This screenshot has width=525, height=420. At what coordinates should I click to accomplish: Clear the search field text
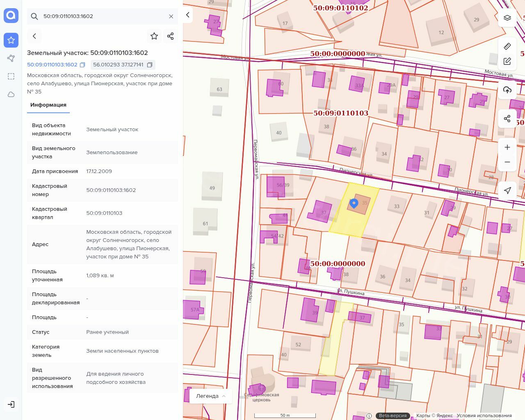(x=171, y=16)
